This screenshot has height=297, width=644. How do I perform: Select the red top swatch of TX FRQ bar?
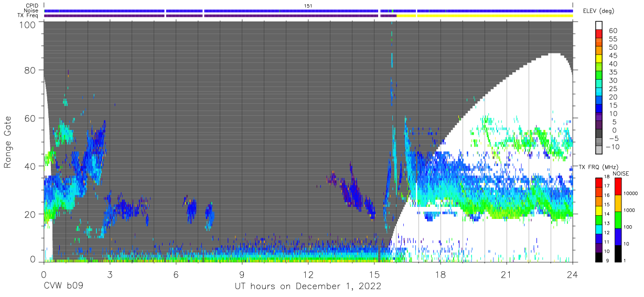(599, 182)
